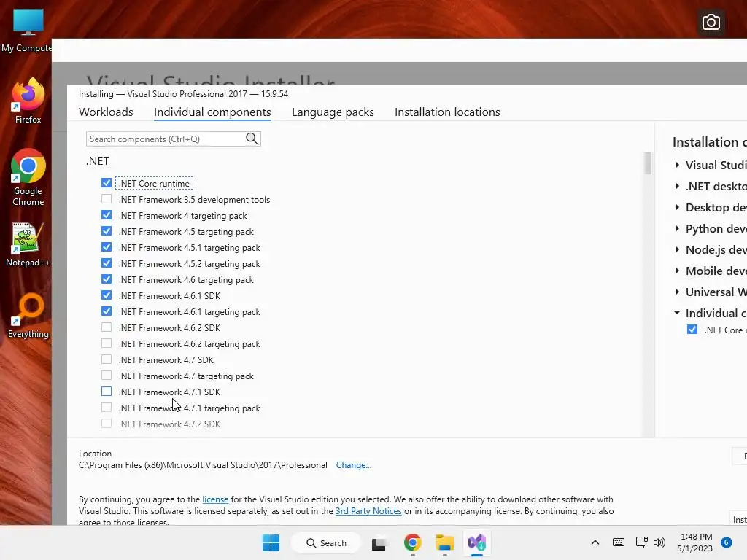Open My Computer desktop icon
The image size is (747, 560).
pyautogui.click(x=28, y=31)
